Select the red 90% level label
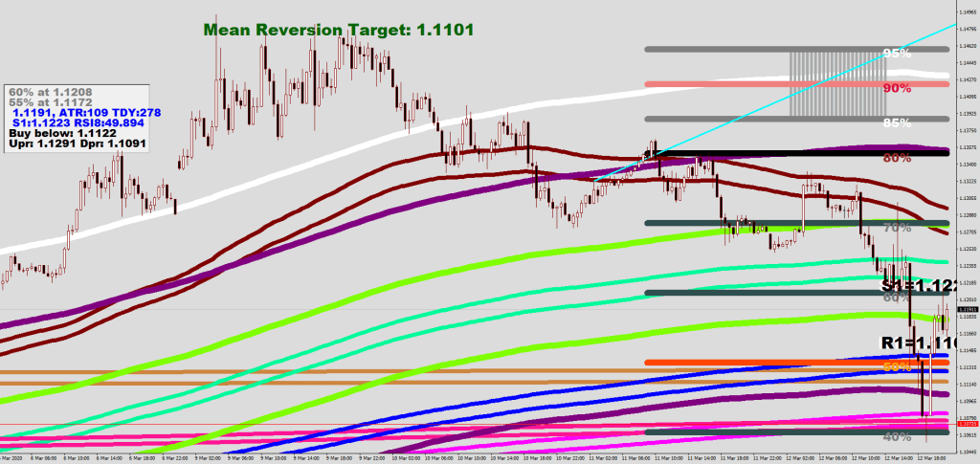This screenshot has width=980, height=464. [896, 88]
